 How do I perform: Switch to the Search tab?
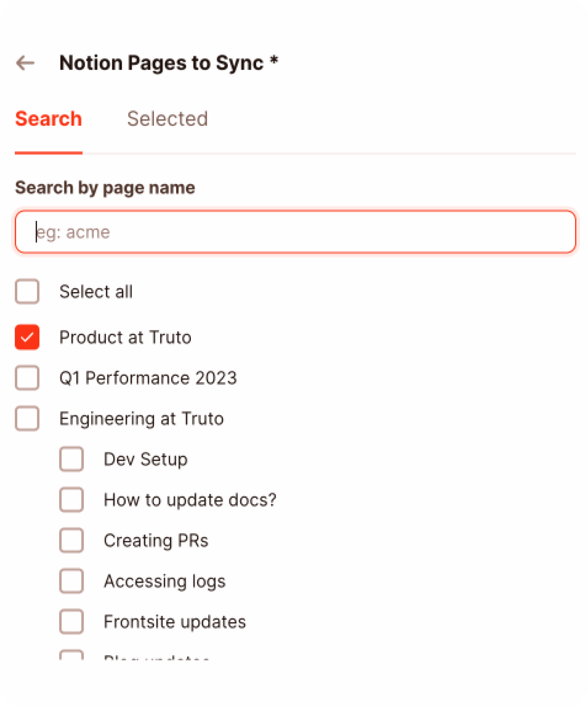click(x=48, y=119)
